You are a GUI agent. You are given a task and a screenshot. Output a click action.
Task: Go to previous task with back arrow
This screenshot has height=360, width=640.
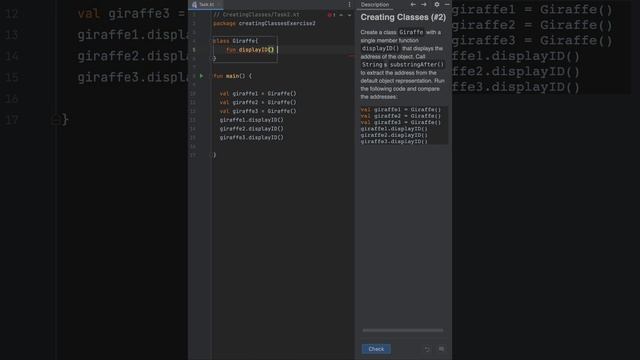[413, 4]
